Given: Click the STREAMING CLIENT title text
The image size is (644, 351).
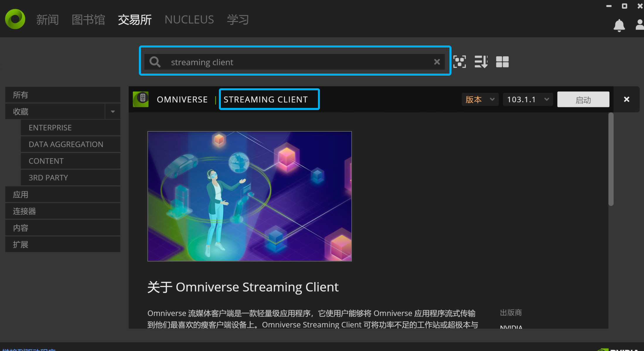Looking at the screenshot, I should 266,99.
